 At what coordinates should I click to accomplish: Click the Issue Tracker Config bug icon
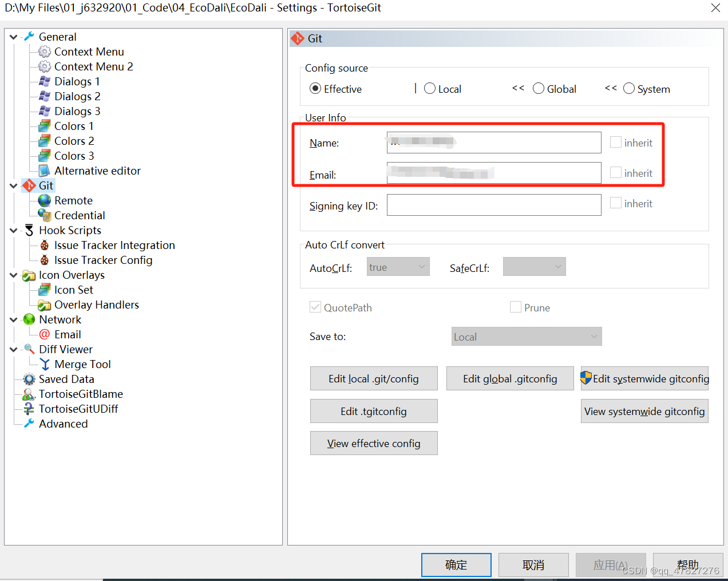pos(45,260)
